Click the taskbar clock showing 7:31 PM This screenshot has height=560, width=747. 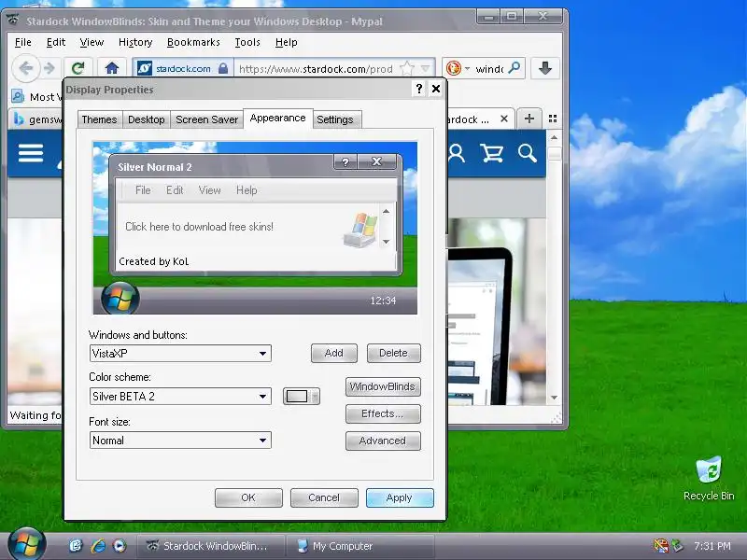(x=712, y=546)
